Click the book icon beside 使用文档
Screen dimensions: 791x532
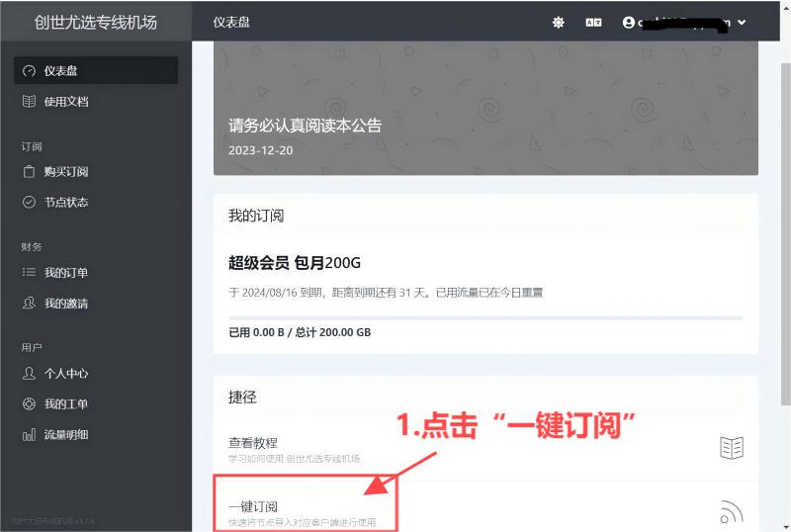click(29, 102)
